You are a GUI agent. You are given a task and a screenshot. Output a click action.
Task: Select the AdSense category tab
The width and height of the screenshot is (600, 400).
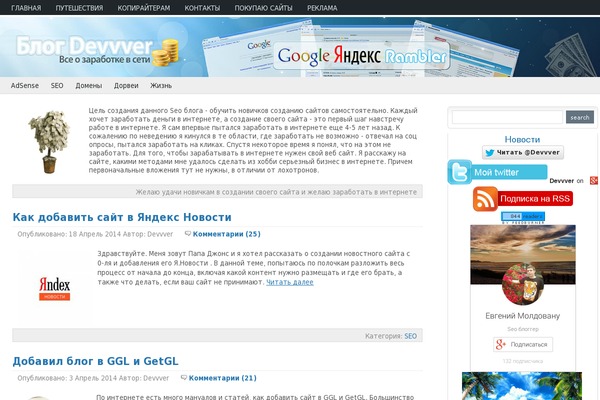(25, 85)
